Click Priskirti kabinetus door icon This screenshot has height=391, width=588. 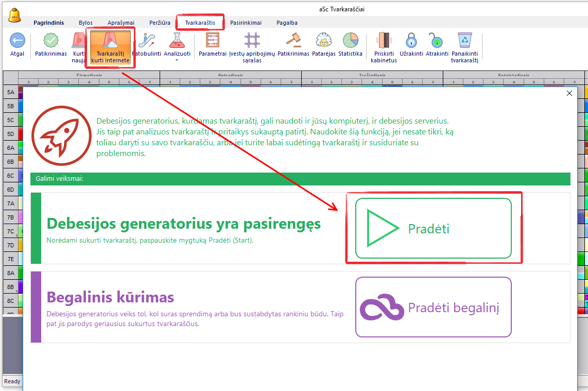click(384, 41)
